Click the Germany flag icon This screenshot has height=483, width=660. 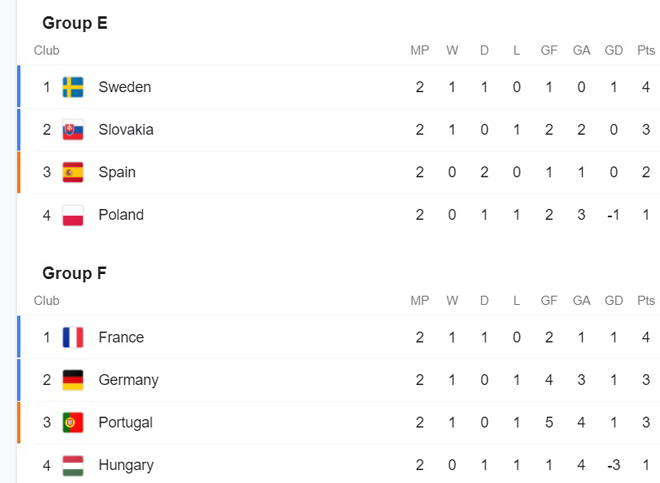tap(73, 380)
